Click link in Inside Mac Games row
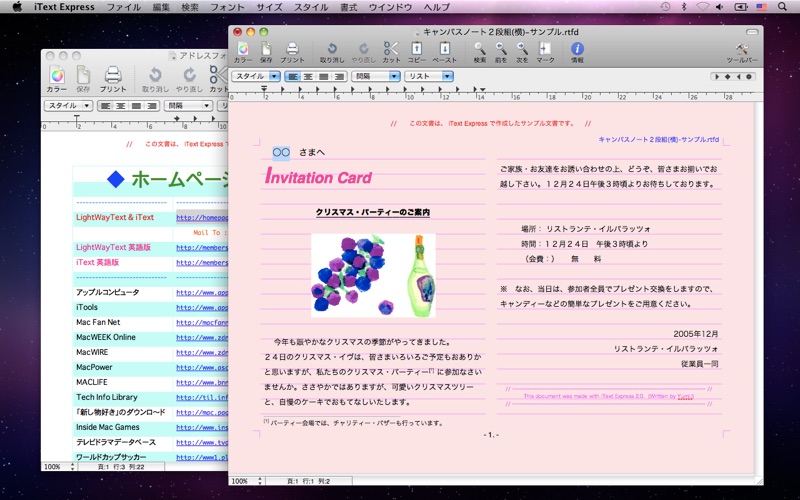 pos(202,428)
